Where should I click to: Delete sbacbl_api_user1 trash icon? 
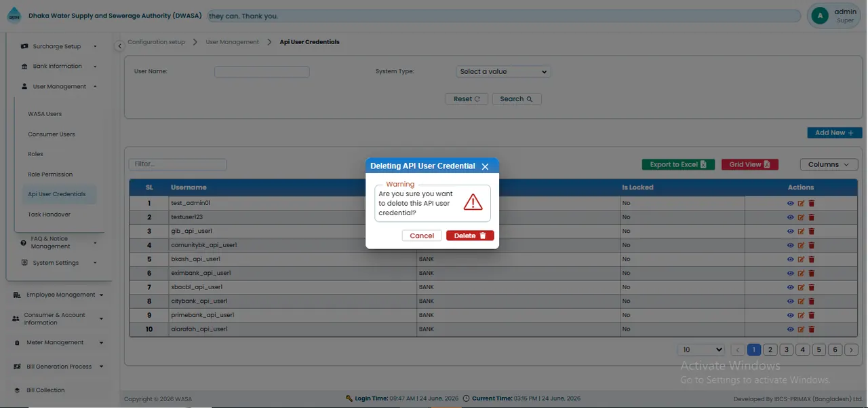pyautogui.click(x=812, y=287)
